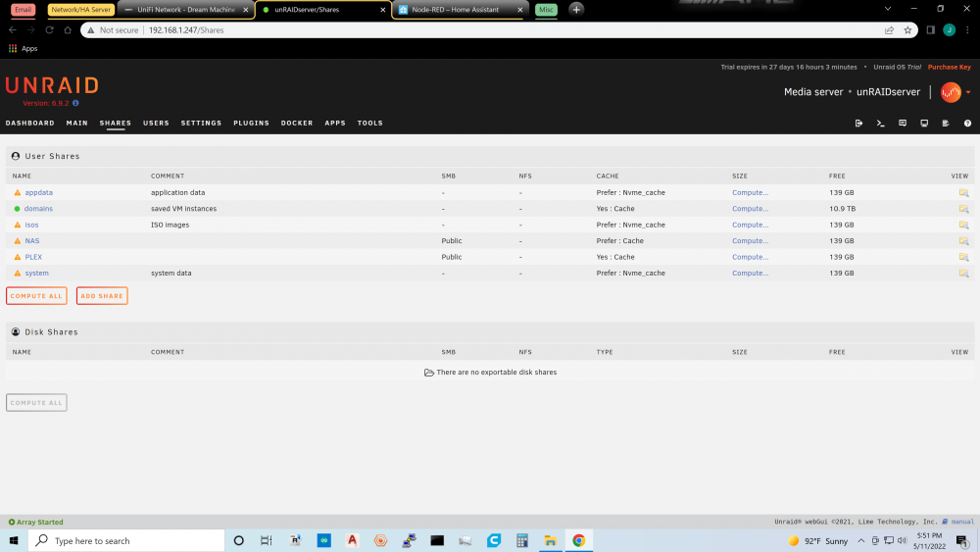This screenshot has width=980, height=552.
Task: Open the system share link
Action: (x=37, y=274)
